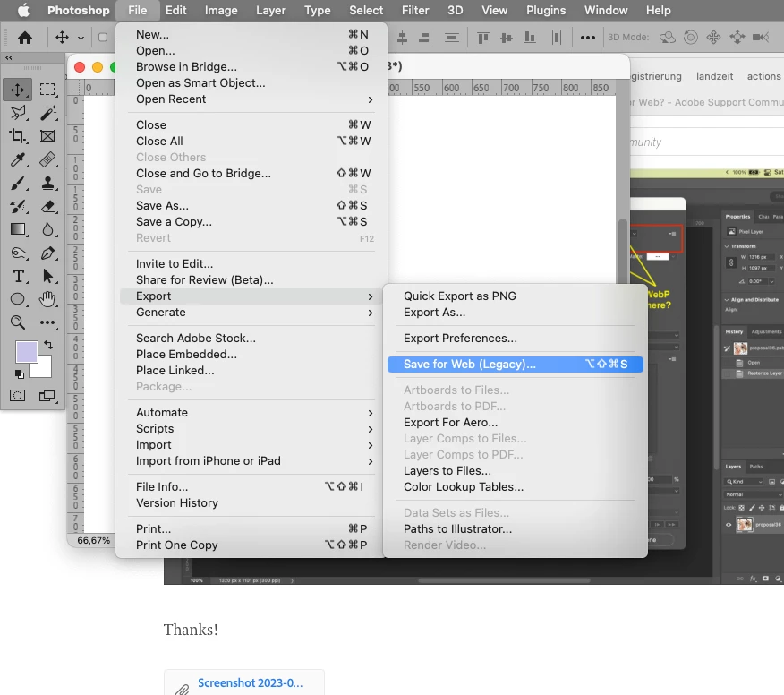784x695 pixels.
Task: Select the Frame tool
Action: click(x=47, y=136)
